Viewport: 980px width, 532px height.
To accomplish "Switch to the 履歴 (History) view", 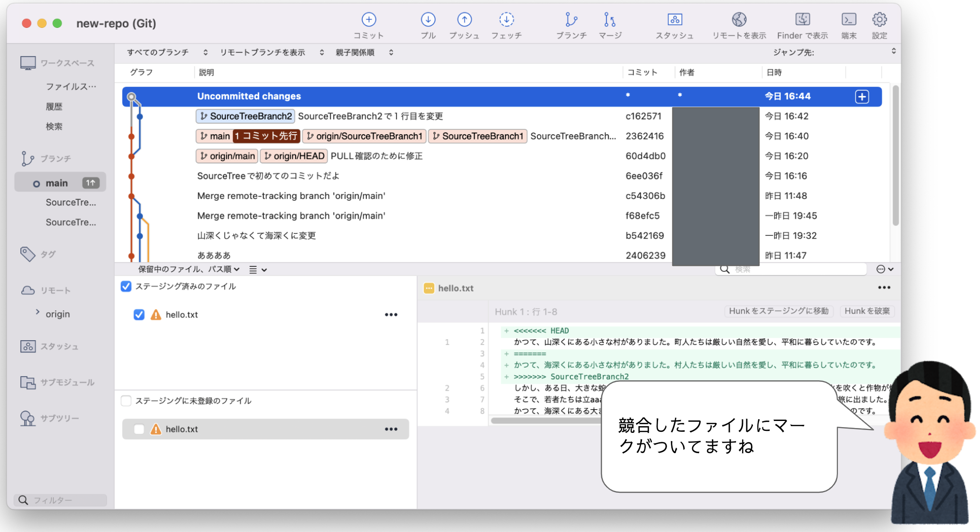I will pos(55,106).
